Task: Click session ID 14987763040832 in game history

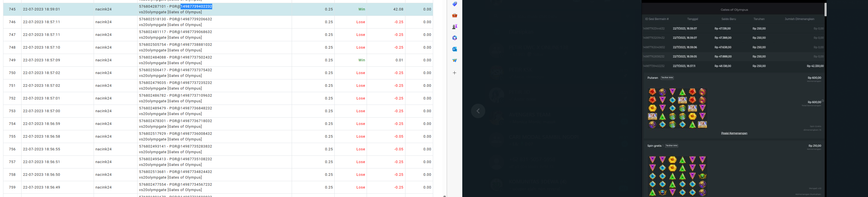Action: [x=654, y=47]
